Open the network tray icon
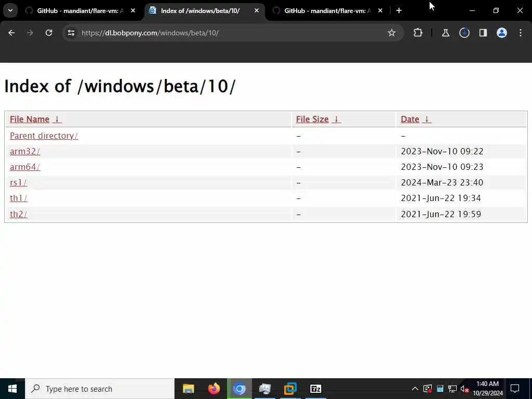 [453, 389]
